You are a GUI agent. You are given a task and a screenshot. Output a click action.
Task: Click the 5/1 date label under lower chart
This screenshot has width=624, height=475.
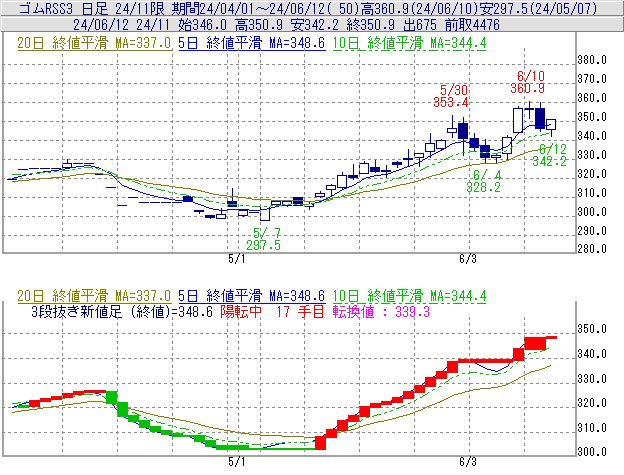coord(236,462)
